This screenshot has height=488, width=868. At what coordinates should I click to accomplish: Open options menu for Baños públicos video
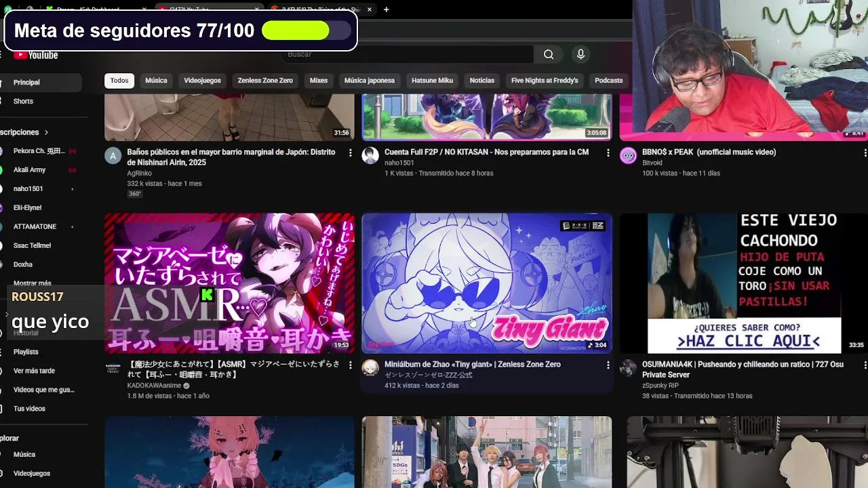[x=351, y=153]
